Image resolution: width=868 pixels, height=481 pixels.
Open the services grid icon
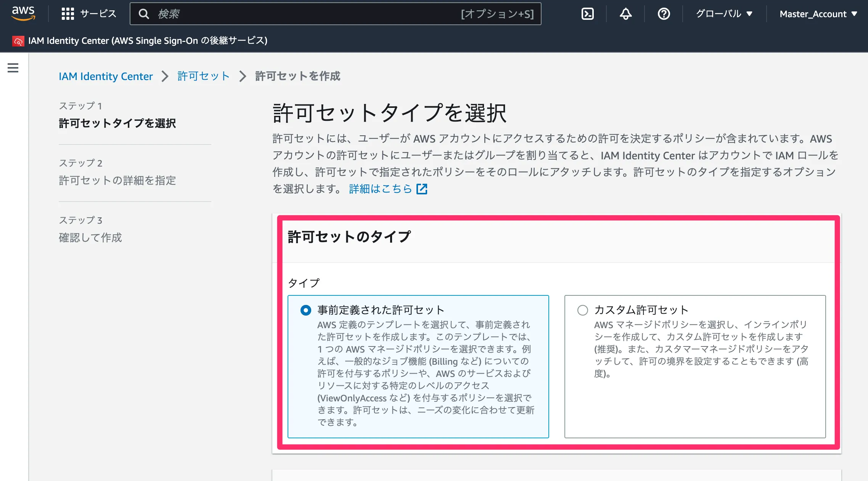pos(68,14)
